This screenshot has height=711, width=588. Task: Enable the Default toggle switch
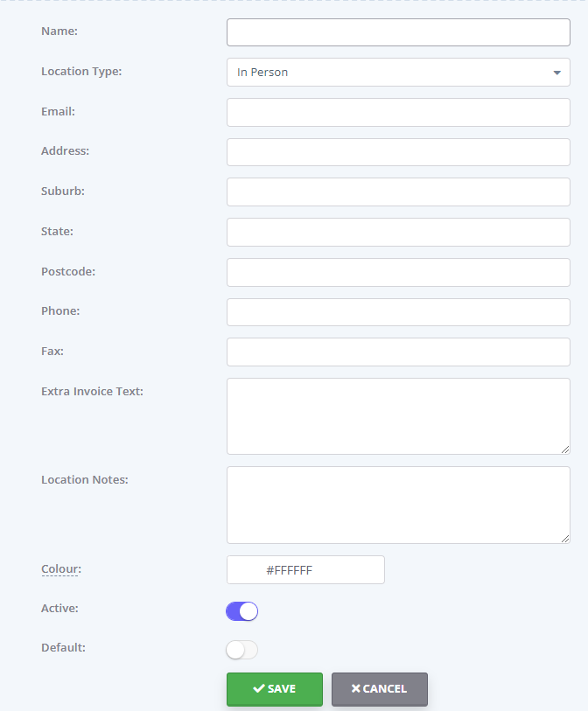coord(241,650)
